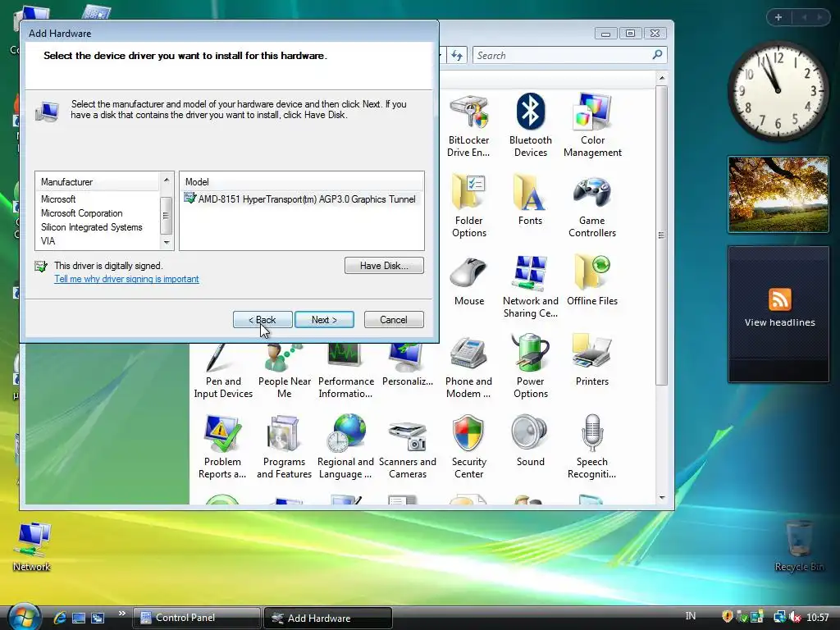Select AMD-8151 HyperTransport AGP3.0 Graphics Tunnel model
This screenshot has height=630, width=840.
pyautogui.click(x=300, y=199)
